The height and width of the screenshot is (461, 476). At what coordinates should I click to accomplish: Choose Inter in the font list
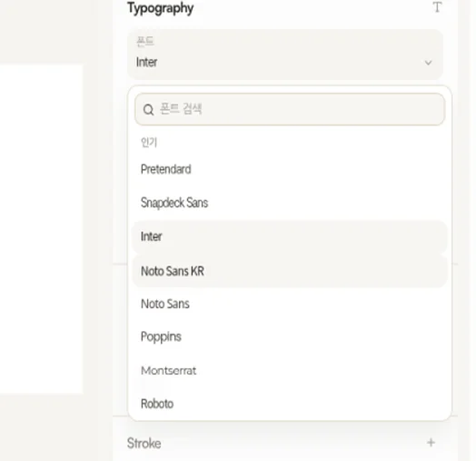click(290, 236)
